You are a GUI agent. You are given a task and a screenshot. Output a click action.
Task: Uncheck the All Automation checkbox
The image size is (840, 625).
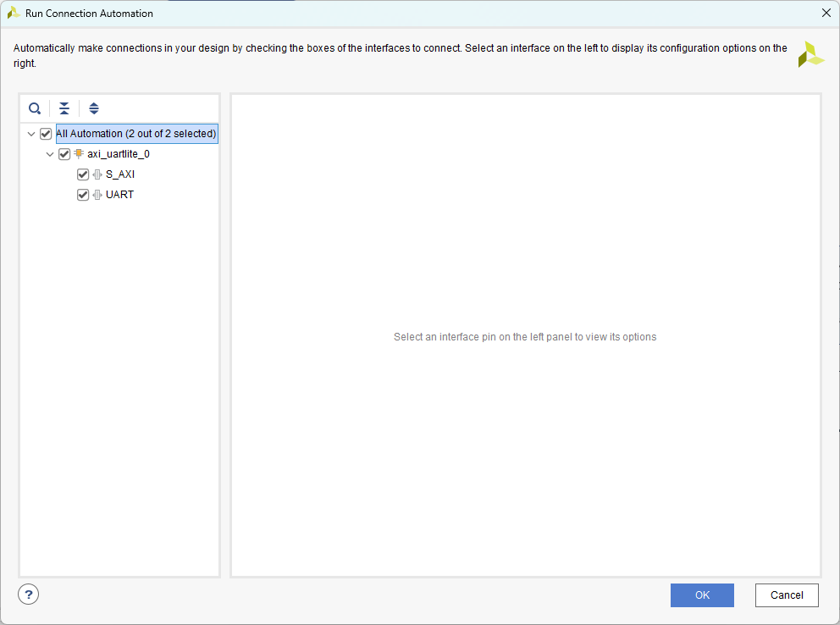coord(46,134)
